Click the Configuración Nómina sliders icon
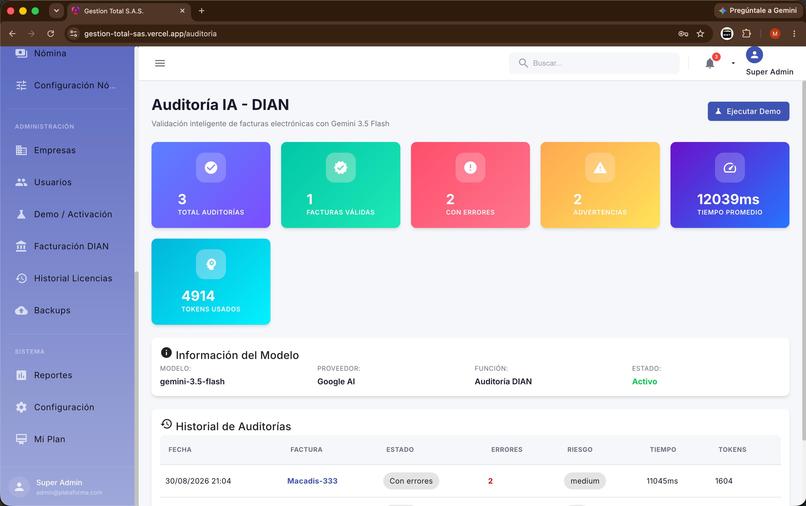The height and width of the screenshot is (506, 806). [21, 85]
